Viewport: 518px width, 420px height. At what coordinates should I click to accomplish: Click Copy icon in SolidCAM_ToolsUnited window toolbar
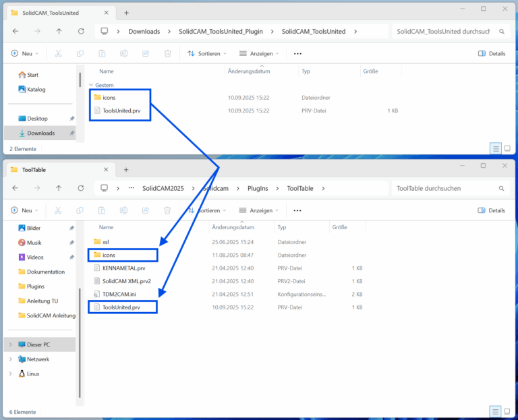(80, 53)
